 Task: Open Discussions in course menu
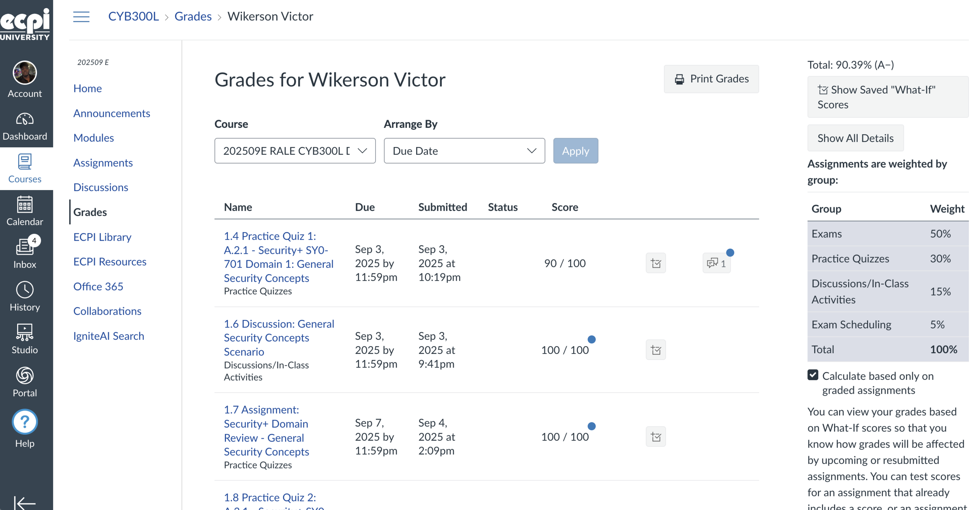click(101, 187)
